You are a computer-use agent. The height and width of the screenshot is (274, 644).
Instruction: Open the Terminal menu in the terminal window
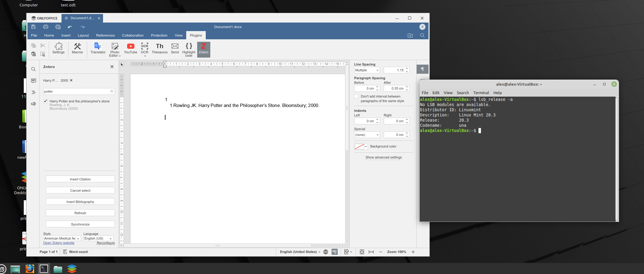(x=481, y=93)
